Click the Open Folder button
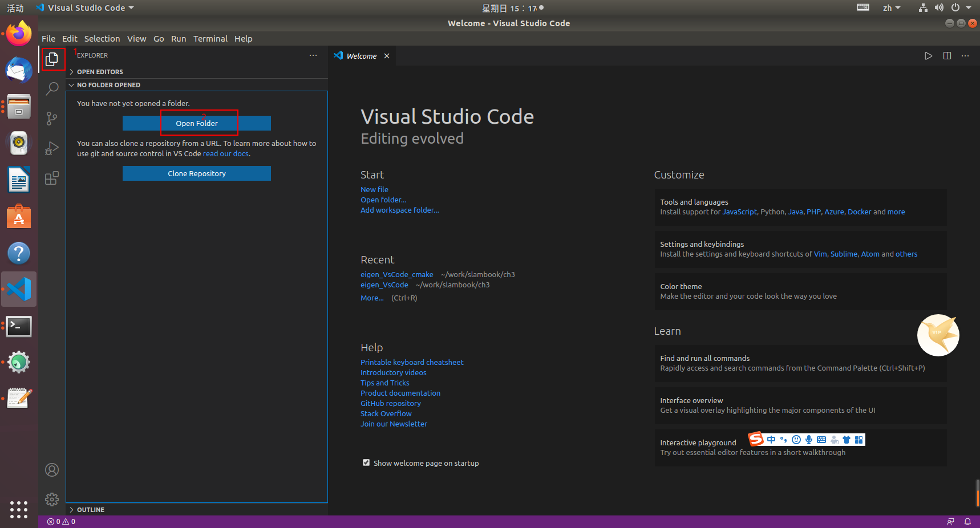Viewport: 980px width, 528px height. click(197, 123)
